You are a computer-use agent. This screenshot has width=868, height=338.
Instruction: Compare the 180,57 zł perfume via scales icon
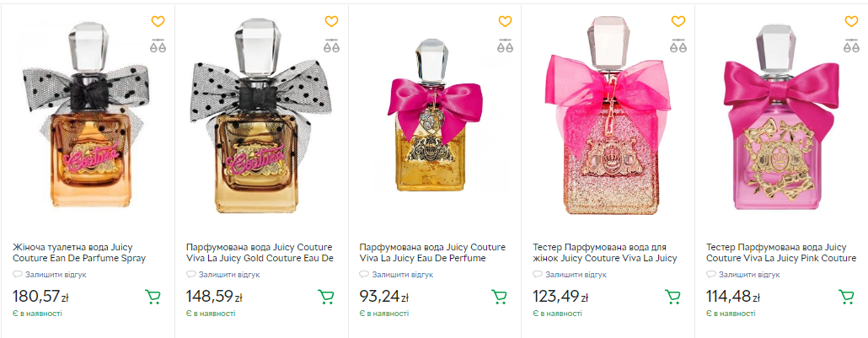[158, 46]
